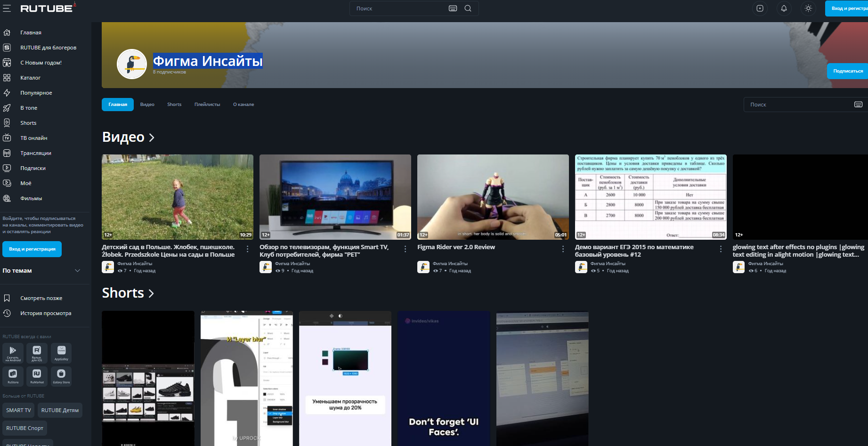Click the RUTUBE logo
The image size is (868, 446).
pos(47,8)
